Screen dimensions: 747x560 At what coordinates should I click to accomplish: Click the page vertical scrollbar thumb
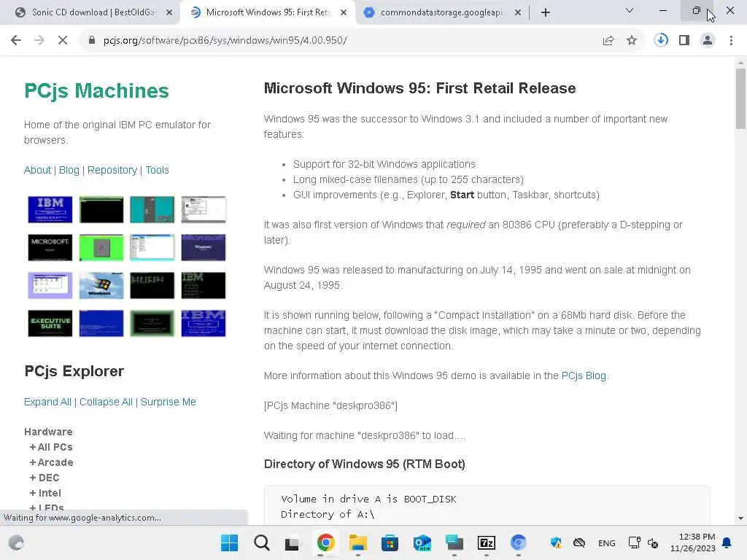pos(740,98)
